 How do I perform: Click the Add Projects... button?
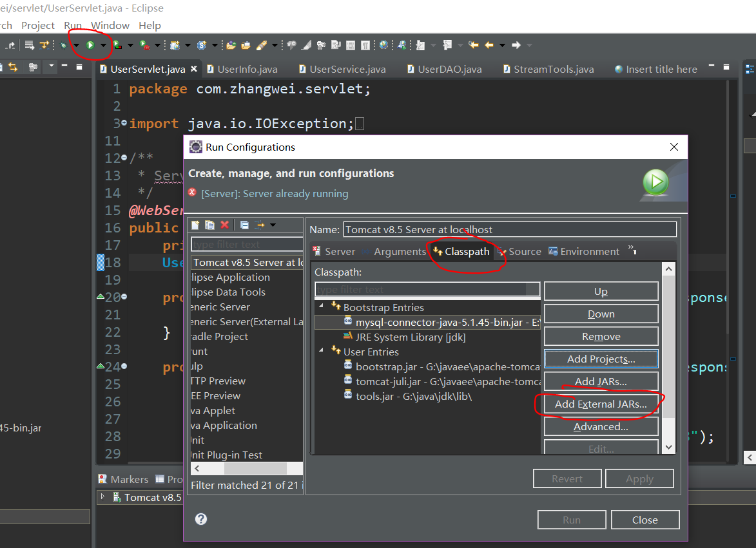pos(601,359)
